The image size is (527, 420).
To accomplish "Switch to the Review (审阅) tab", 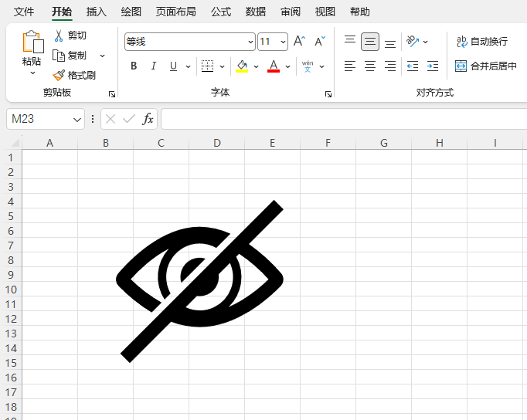I will coord(291,12).
